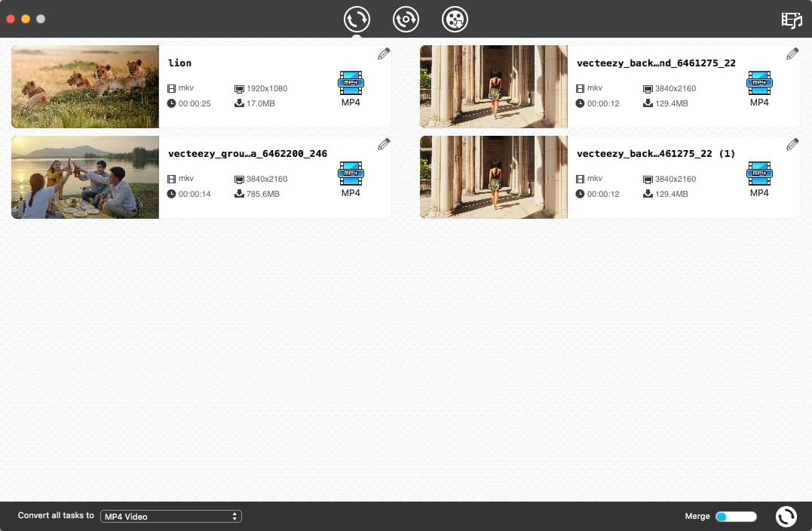Open the Download video film reel icon
812x531 pixels.
click(x=455, y=20)
